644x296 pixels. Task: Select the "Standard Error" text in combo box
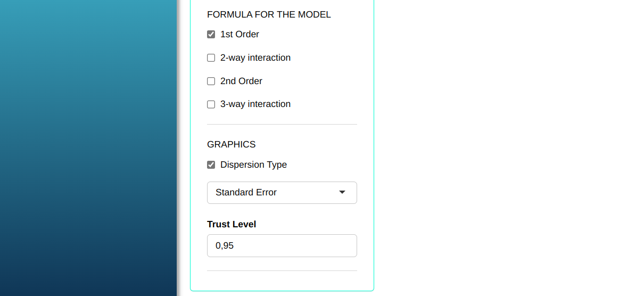[246, 193]
